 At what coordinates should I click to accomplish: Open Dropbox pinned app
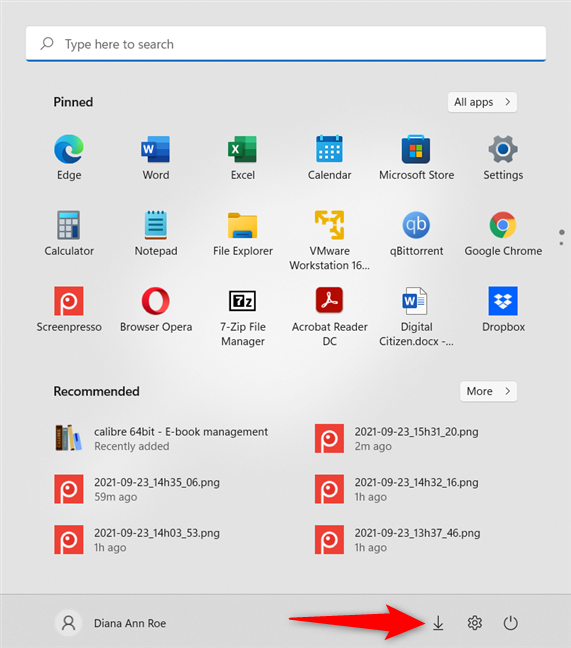(503, 309)
